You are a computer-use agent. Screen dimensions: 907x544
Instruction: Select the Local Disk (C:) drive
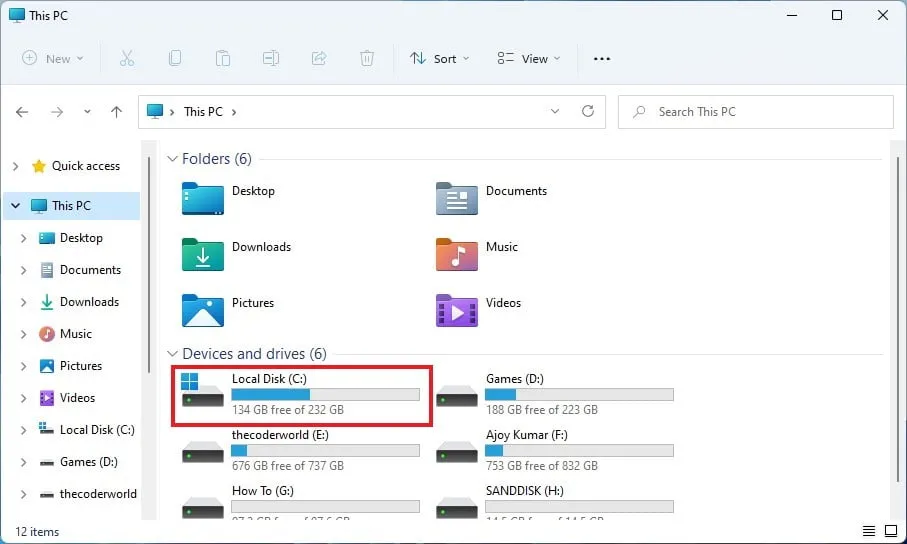click(x=300, y=394)
